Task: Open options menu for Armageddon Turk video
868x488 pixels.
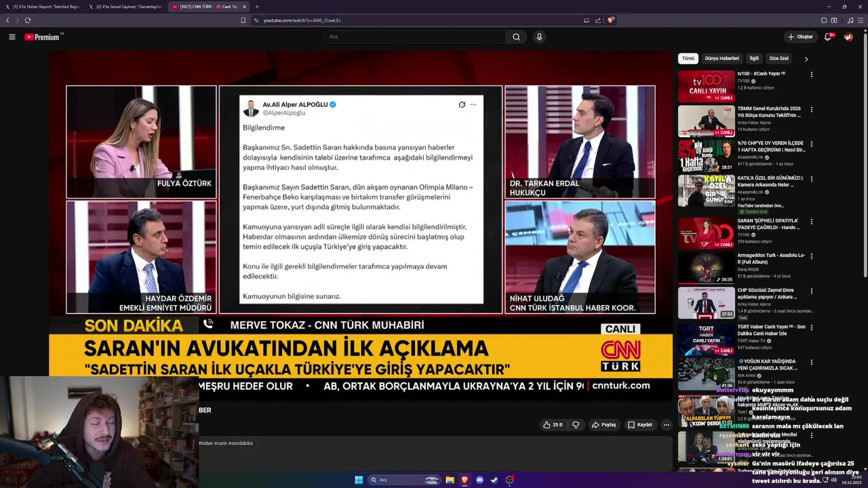Action: click(811, 256)
